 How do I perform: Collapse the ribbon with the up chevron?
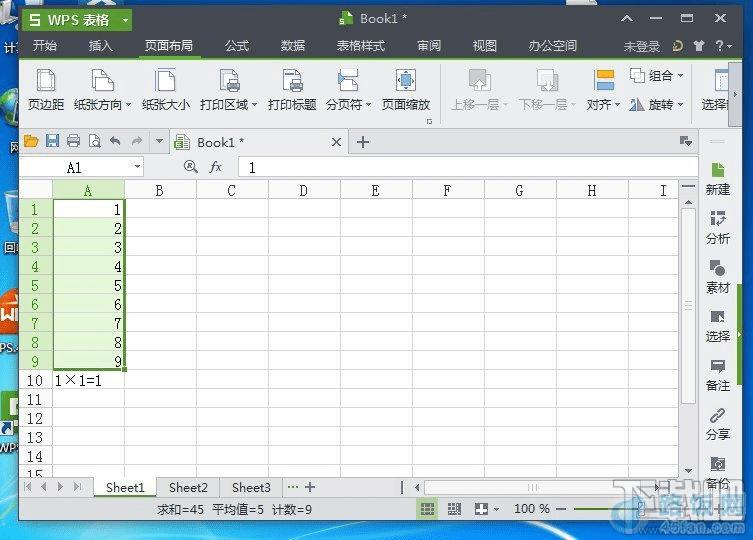627,19
